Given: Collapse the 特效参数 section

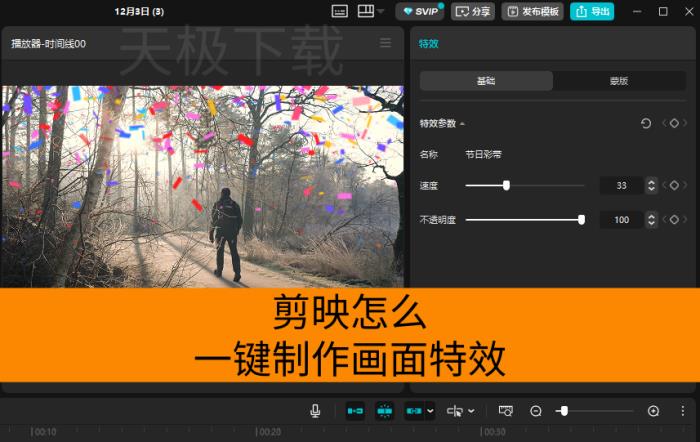Looking at the screenshot, I should (462, 124).
